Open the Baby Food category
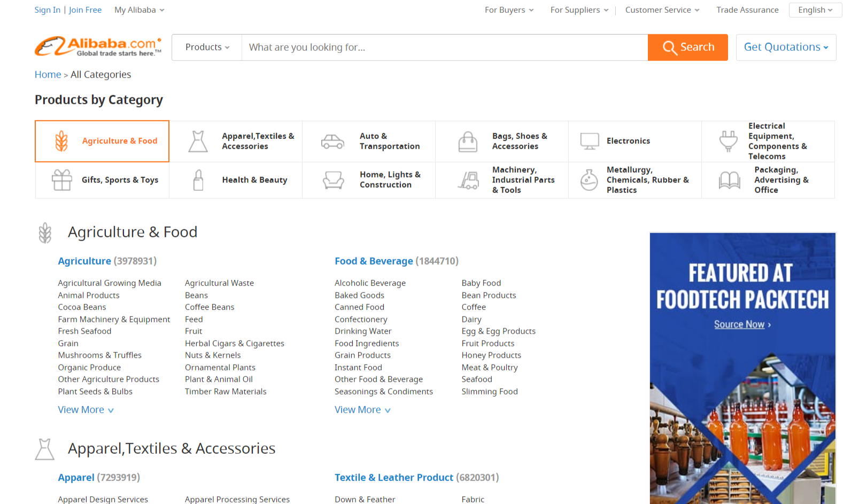The image size is (851, 504). point(481,283)
